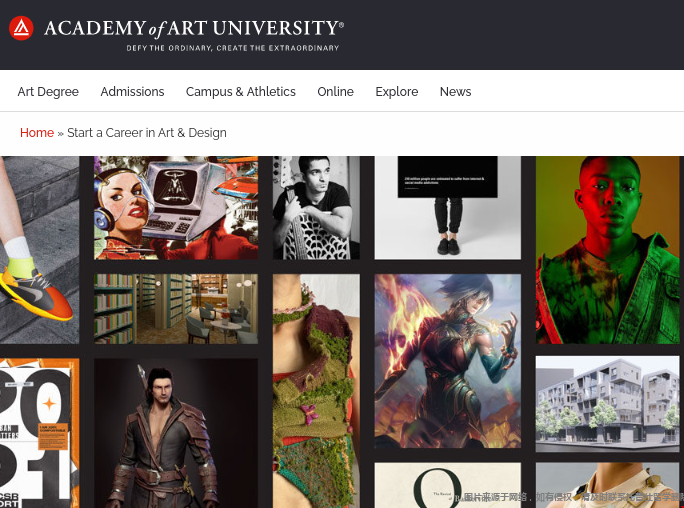Open the orange 2021 poster design
Screen dimensions: 684x508
40,433
